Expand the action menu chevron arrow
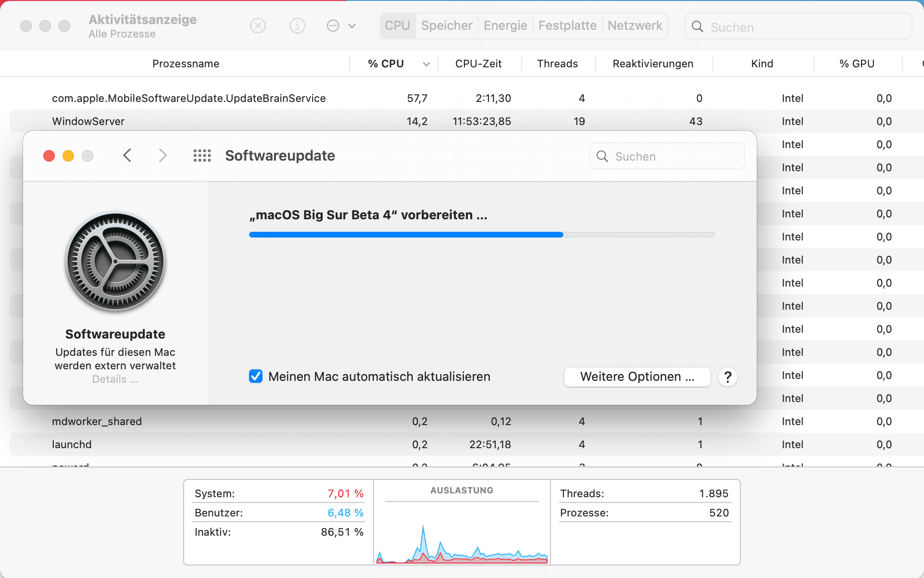This screenshot has height=578, width=924. coord(352,26)
